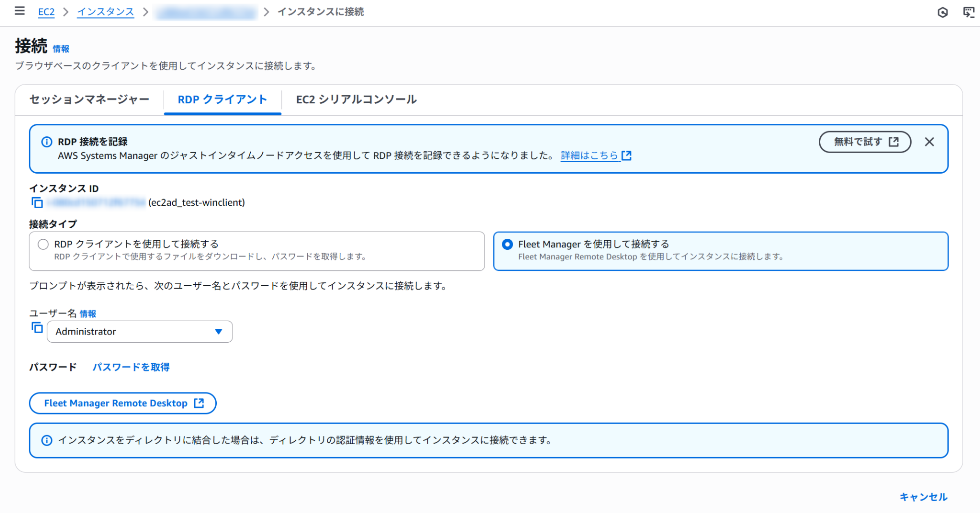980x513 pixels.
Task: Click the hexagon settings icon at the top right
Action: coord(942,12)
